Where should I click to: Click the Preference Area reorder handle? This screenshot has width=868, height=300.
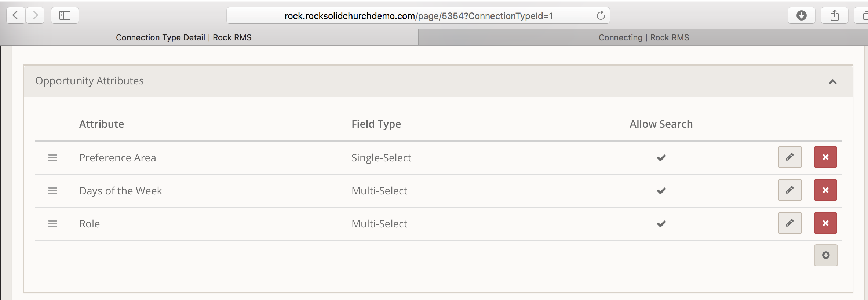click(53, 158)
